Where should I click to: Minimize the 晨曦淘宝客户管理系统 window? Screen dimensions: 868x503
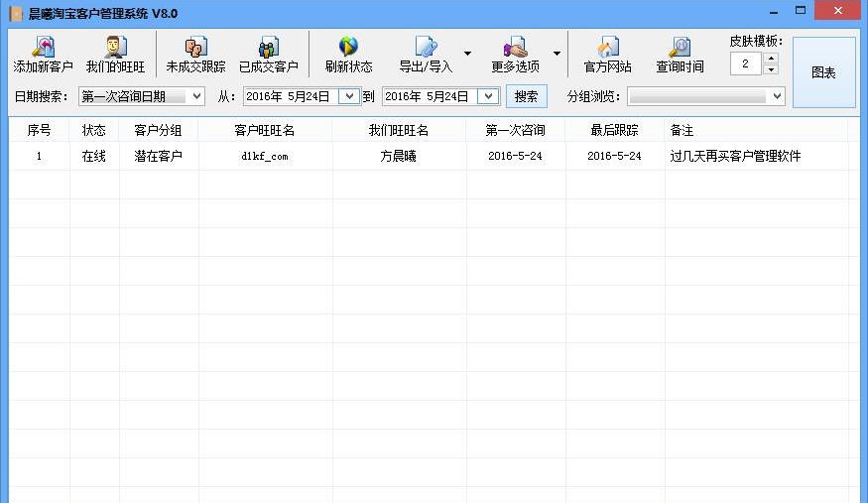pyautogui.click(x=774, y=11)
